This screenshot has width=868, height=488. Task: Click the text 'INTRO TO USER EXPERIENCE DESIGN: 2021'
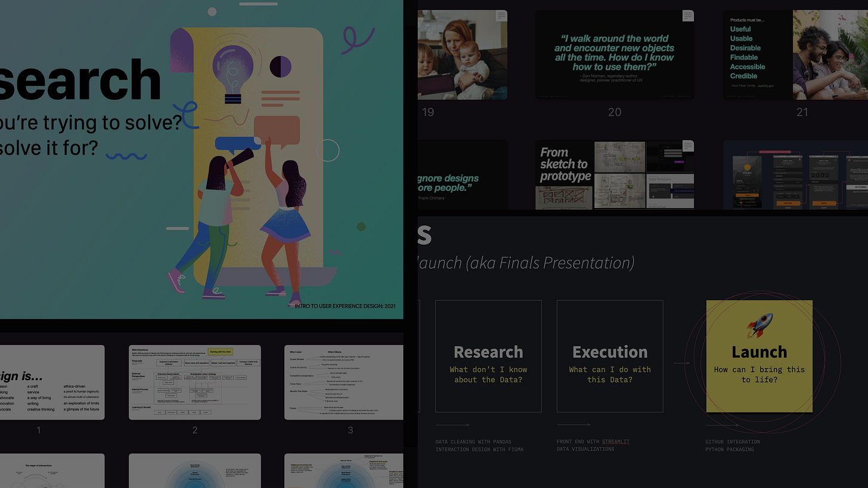coord(345,306)
